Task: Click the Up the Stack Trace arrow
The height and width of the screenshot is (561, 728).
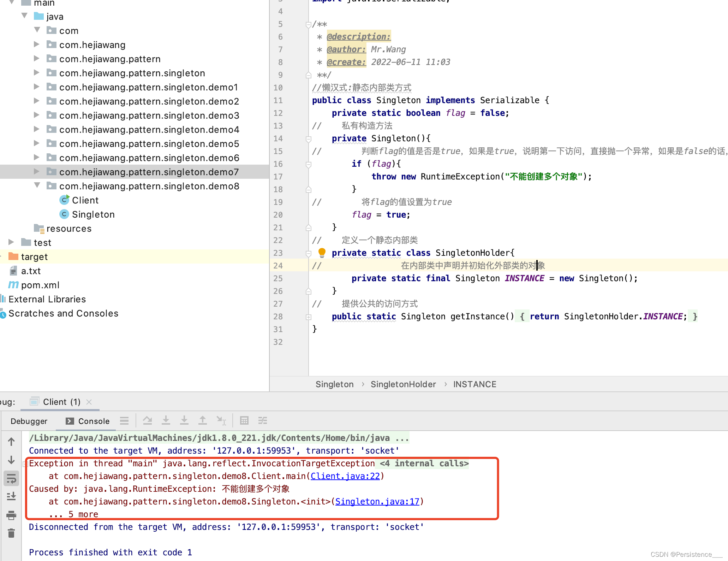Action: [x=11, y=442]
